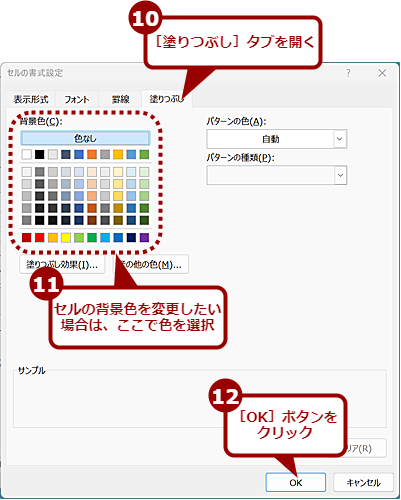Pick the bright red swatch in standard colors row
The height and width of the screenshot is (500, 401).
(40, 237)
